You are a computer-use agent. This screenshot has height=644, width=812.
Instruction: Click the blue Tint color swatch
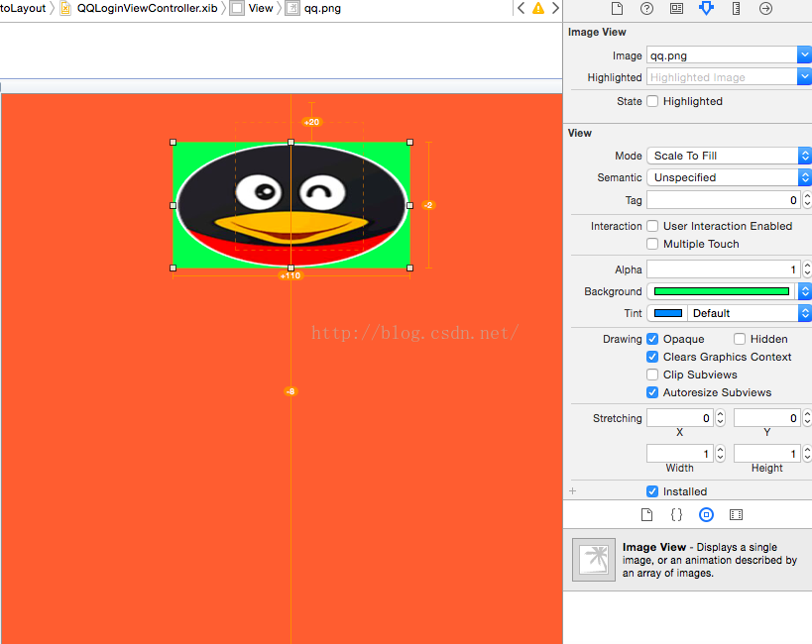pyautogui.click(x=668, y=313)
